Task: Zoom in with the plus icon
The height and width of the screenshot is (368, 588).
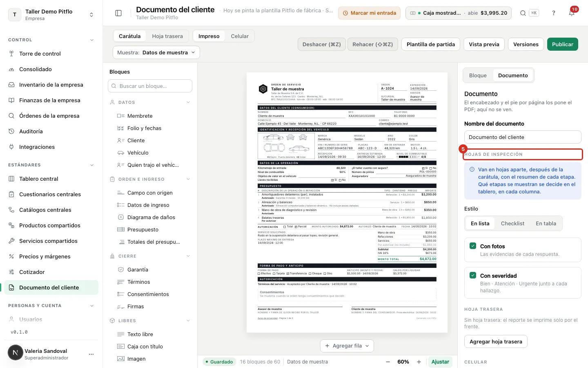Action: pos(419,362)
